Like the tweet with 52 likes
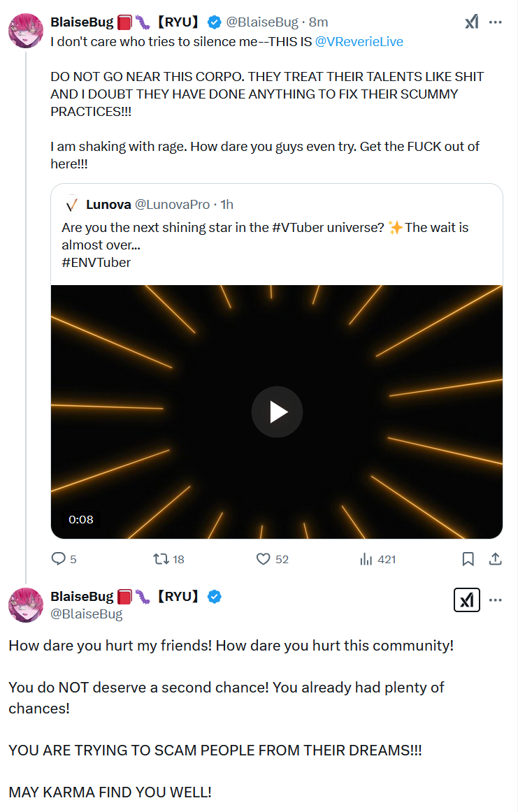The height and width of the screenshot is (812, 518). point(264,559)
